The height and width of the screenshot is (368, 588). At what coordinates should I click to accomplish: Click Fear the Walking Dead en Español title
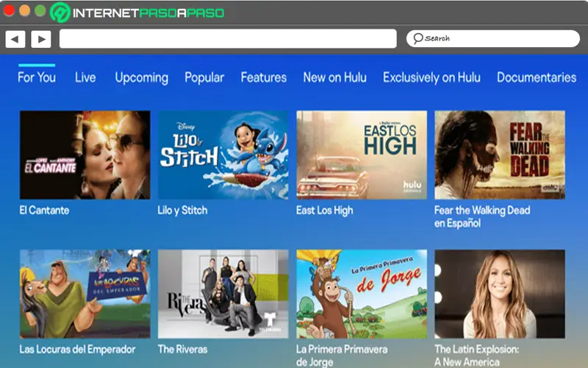(482, 216)
